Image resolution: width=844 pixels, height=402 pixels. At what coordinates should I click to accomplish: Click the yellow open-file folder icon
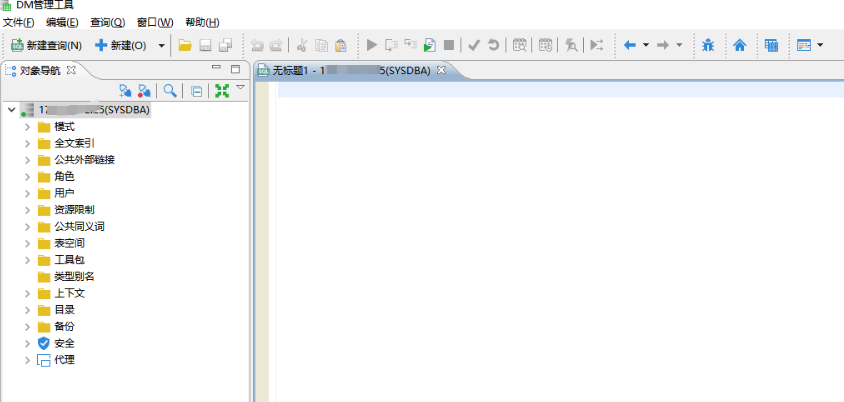(x=185, y=45)
